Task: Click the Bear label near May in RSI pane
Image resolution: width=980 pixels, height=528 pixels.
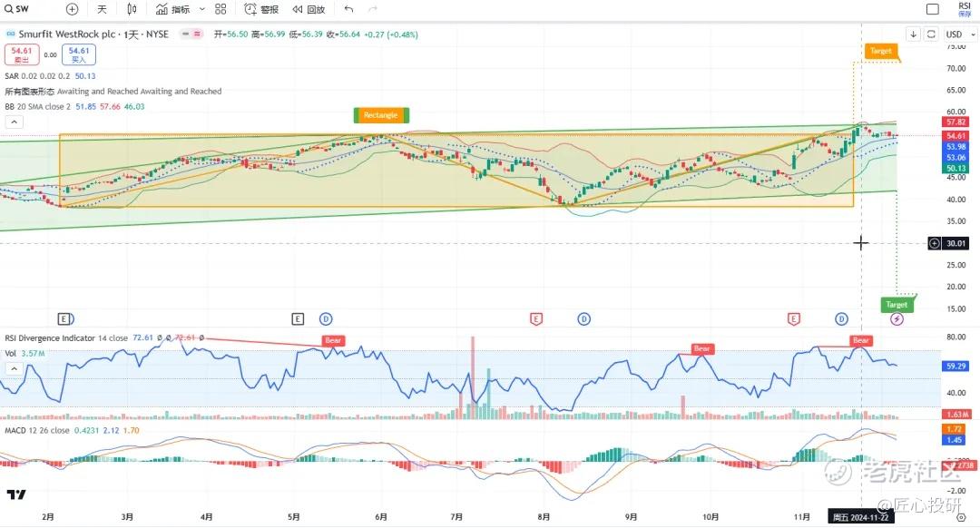Action: (332, 340)
